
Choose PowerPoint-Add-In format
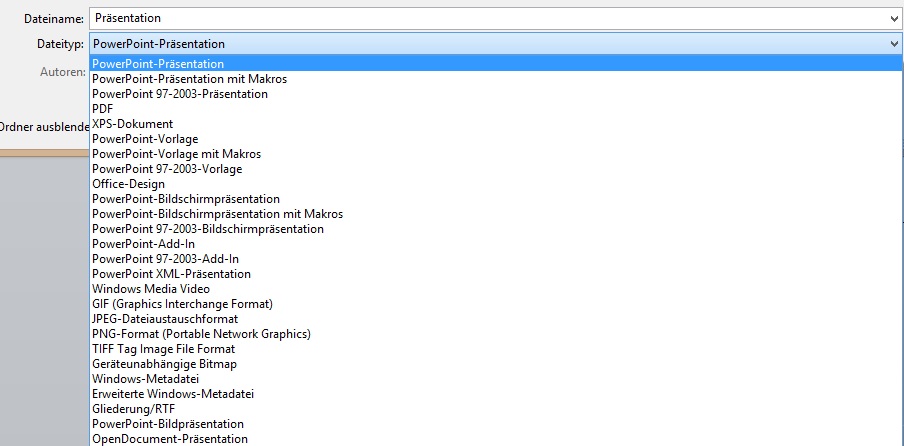coord(496,243)
